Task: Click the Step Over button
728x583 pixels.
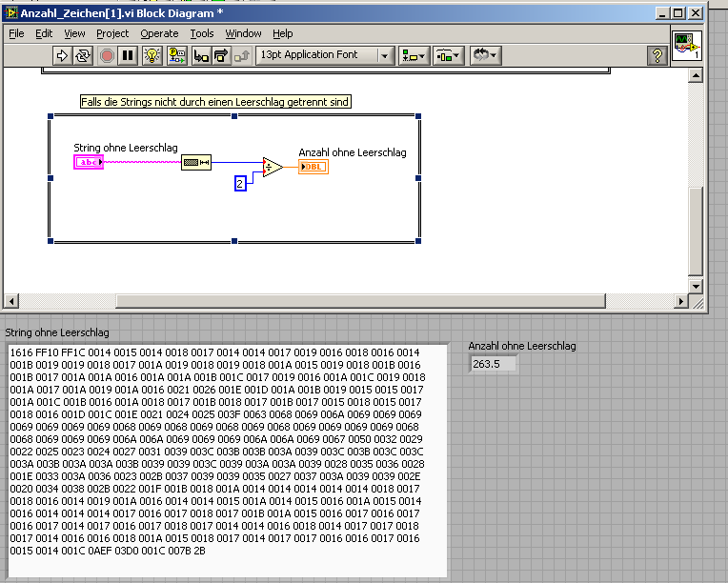Action: click(x=221, y=55)
